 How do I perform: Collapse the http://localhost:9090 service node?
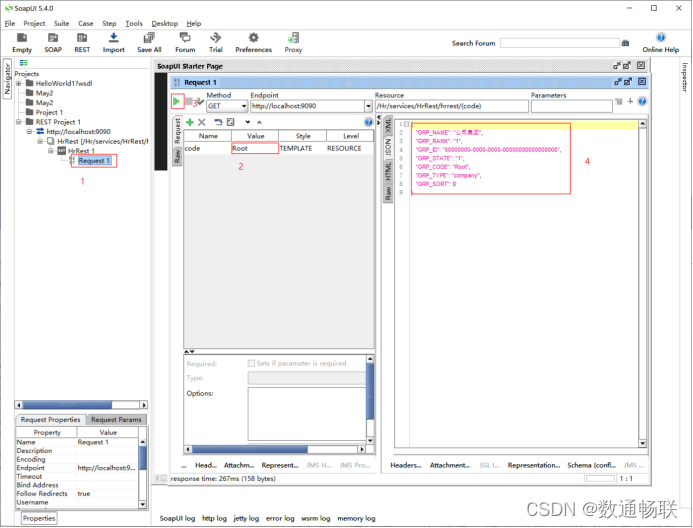pos(29,131)
